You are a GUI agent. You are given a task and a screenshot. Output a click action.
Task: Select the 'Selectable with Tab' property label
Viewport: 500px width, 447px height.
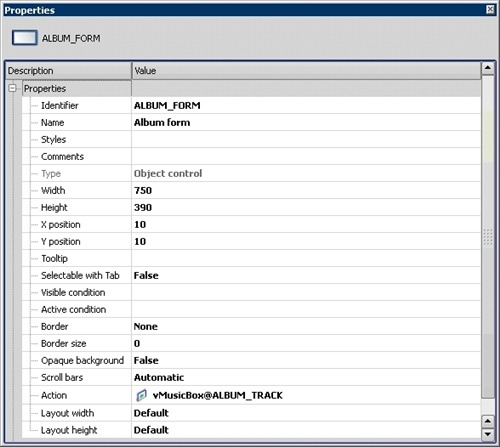pos(80,275)
